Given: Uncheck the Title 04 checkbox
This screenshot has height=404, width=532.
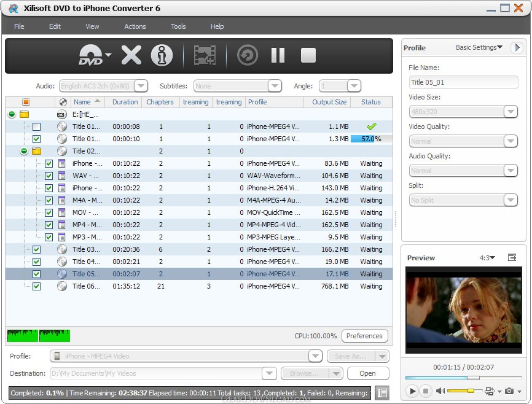Looking at the screenshot, I should coord(36,262).
